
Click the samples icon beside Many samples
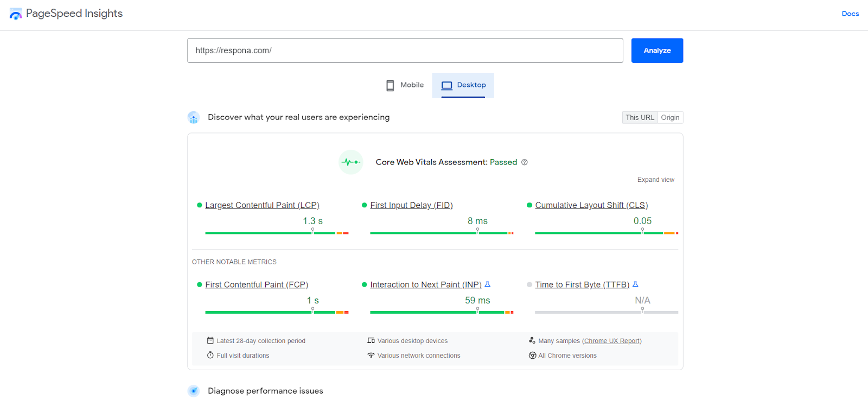click(x=532, y=340)
